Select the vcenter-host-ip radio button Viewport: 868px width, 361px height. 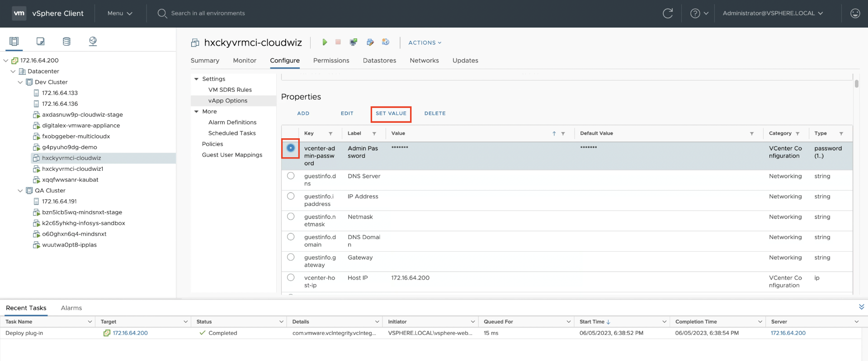click(291, 277)
